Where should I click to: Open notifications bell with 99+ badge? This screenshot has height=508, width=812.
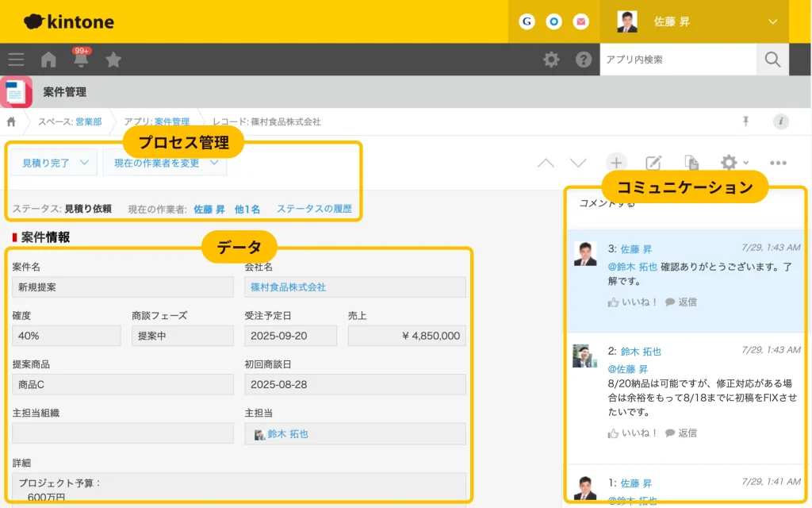[x=81, y=60]
